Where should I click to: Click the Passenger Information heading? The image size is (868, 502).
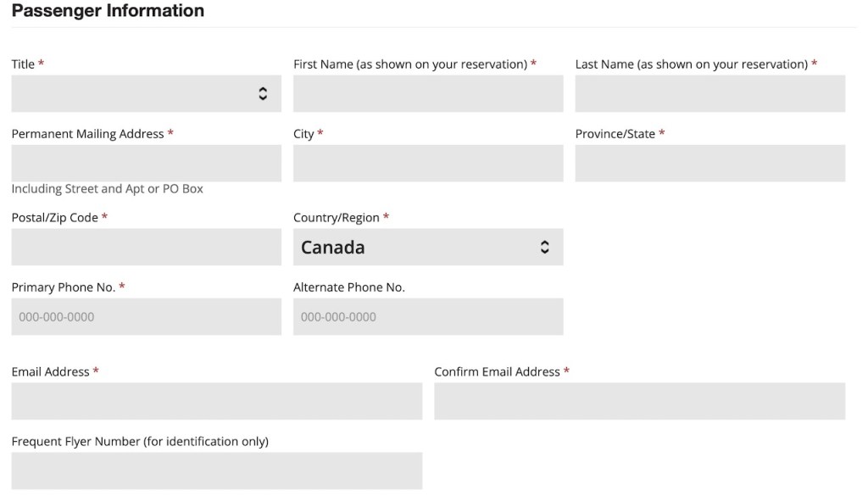point(108,11)
